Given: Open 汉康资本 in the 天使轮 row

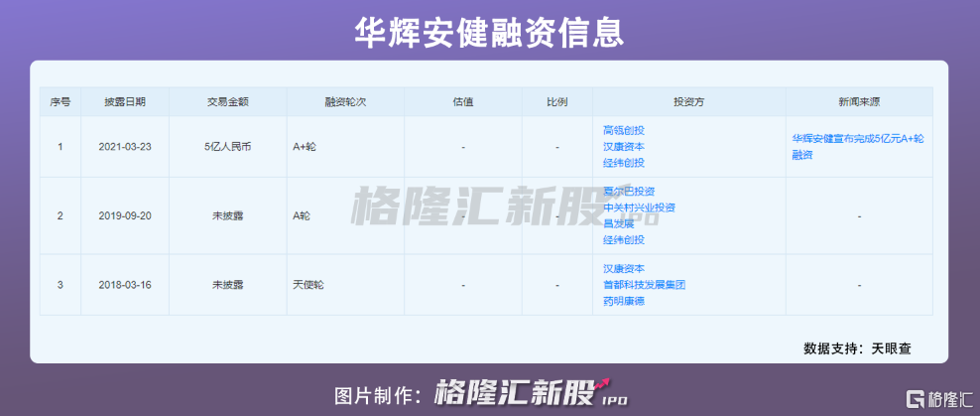Looking at the screenshot, I should point(623,268).
